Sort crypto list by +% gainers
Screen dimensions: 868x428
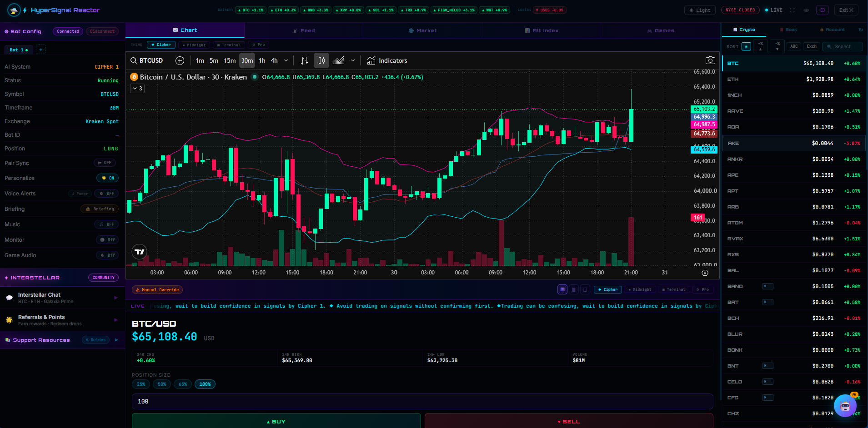point(761,46)
